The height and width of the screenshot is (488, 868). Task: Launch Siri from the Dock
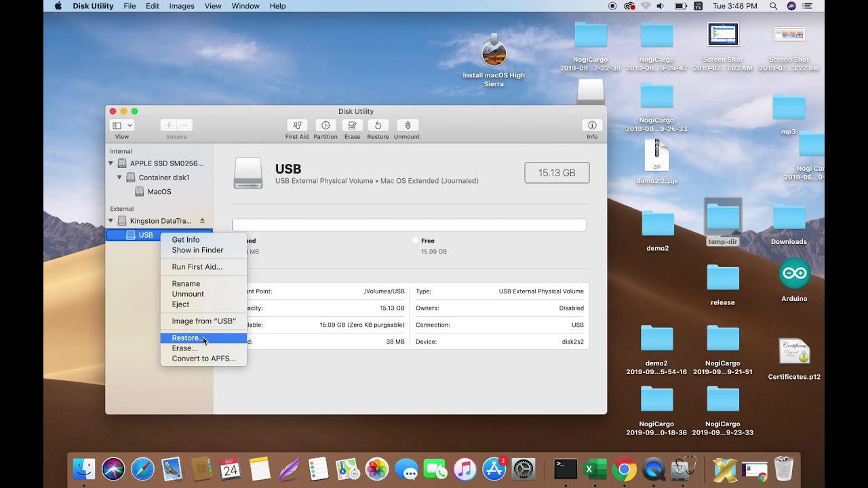113,469
